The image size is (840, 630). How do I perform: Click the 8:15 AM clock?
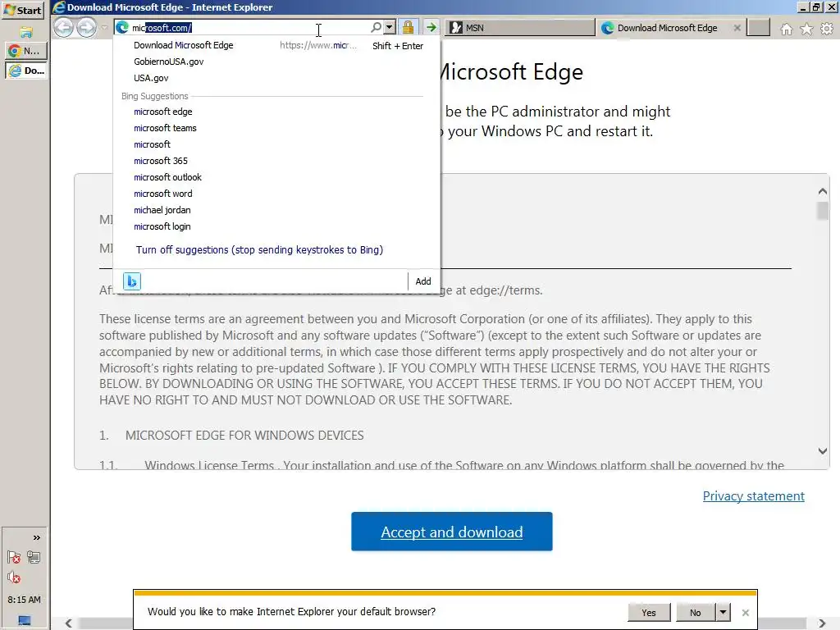coord(24,600)
